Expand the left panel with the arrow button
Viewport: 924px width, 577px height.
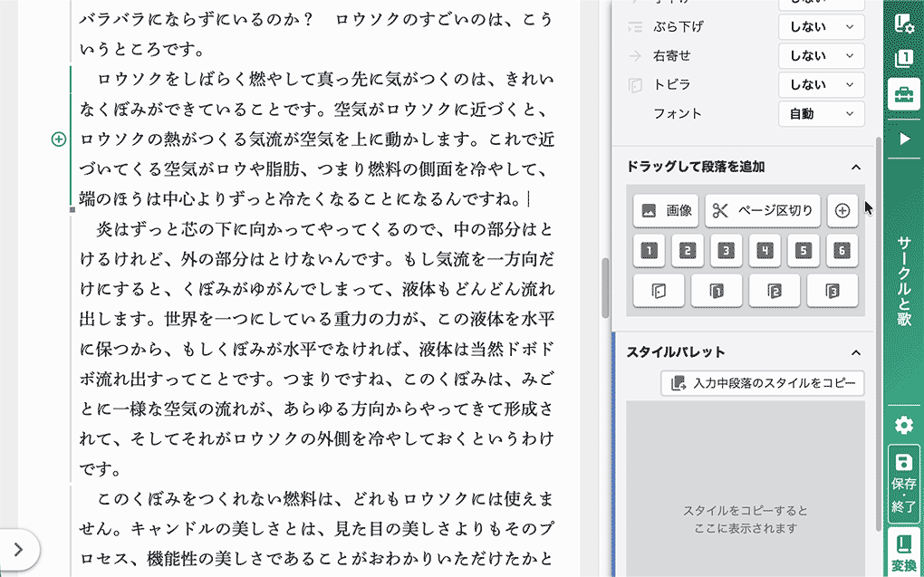pyautogui.click(x=18, y=549)
